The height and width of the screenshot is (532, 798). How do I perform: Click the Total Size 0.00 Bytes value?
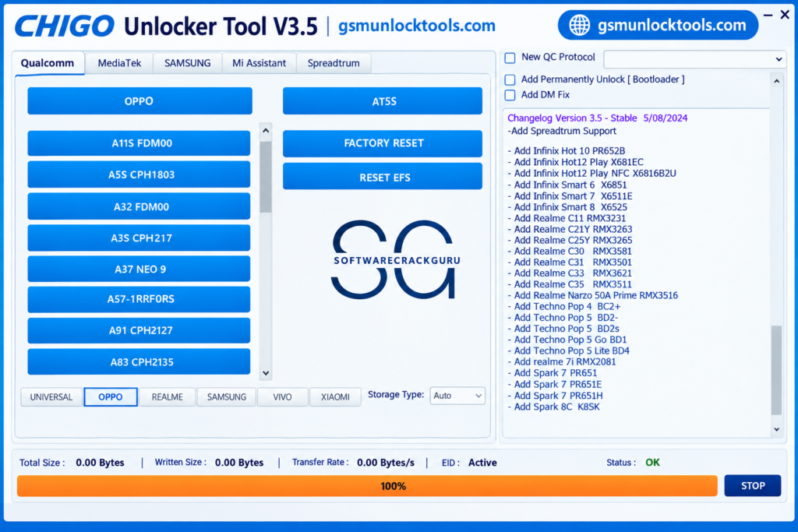[x=101, y=463]
